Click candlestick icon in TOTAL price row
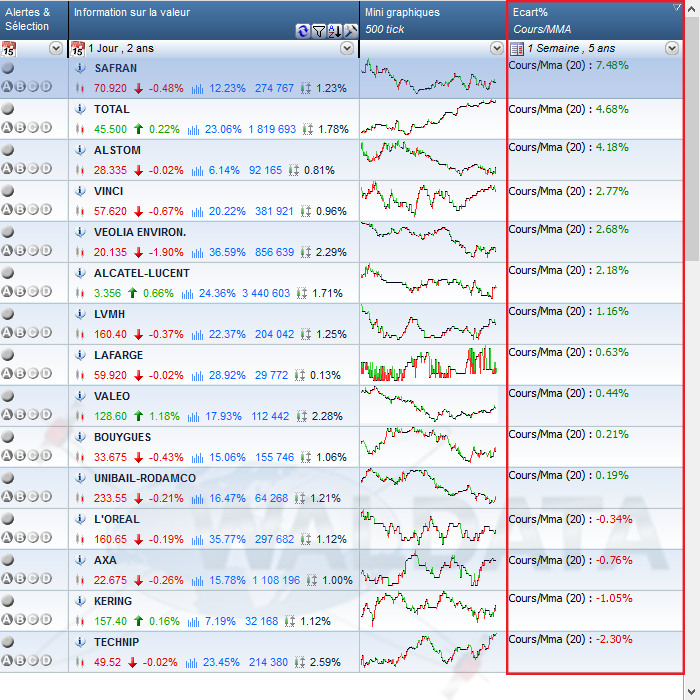The width and height of the screenshot is (700, 700). 80,129
